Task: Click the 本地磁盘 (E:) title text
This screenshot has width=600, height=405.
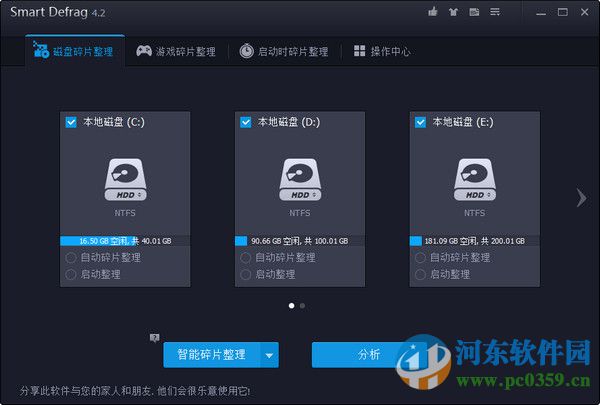Action: pyautogui.click(x=463, y=122)
